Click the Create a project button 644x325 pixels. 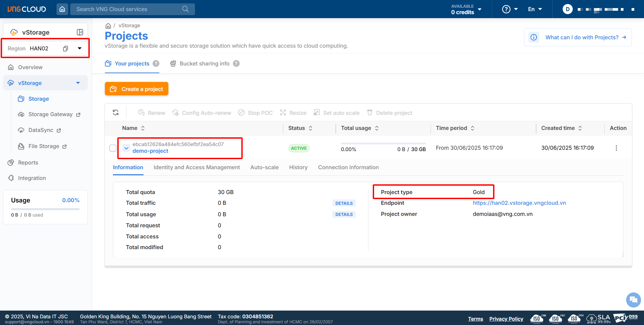point(136,89)
